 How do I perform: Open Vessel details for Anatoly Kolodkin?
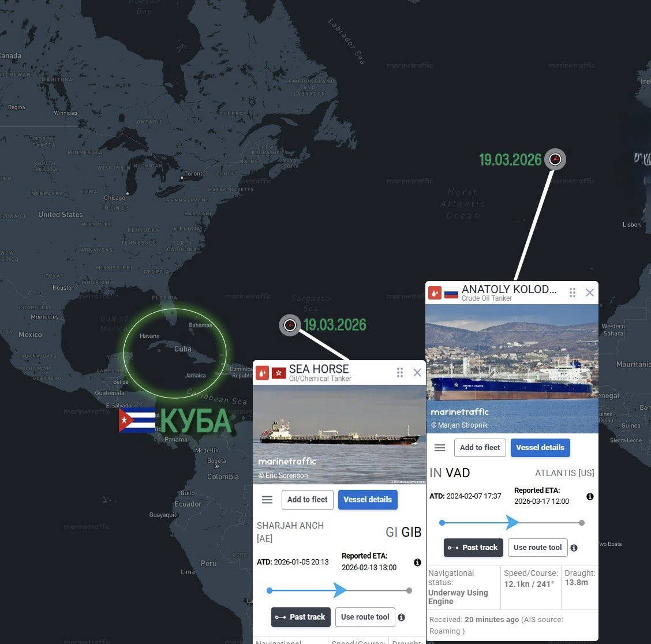(540, 448)
